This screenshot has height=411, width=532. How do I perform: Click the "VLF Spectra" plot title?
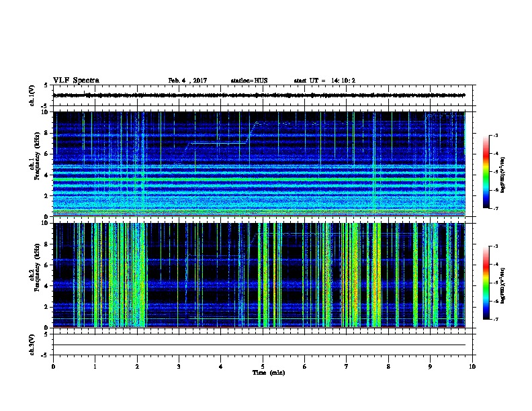pyautogui.click(x=76, y=81)
